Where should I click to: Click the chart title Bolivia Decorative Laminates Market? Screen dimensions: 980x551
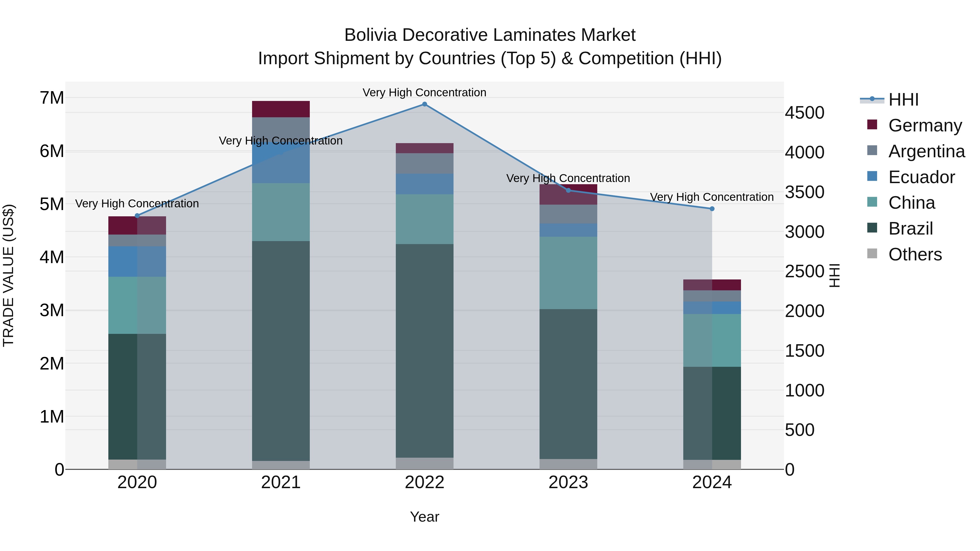click(490, 35)
